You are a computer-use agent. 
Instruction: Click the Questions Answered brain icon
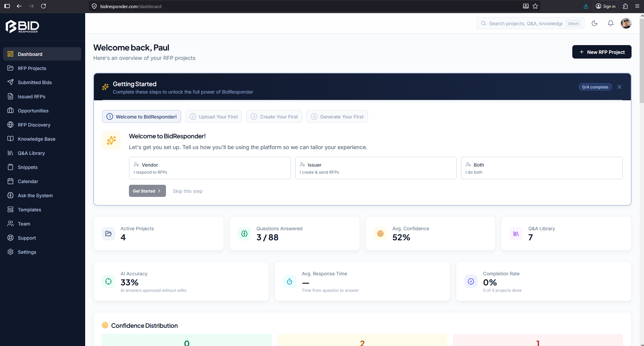(244, 234)
